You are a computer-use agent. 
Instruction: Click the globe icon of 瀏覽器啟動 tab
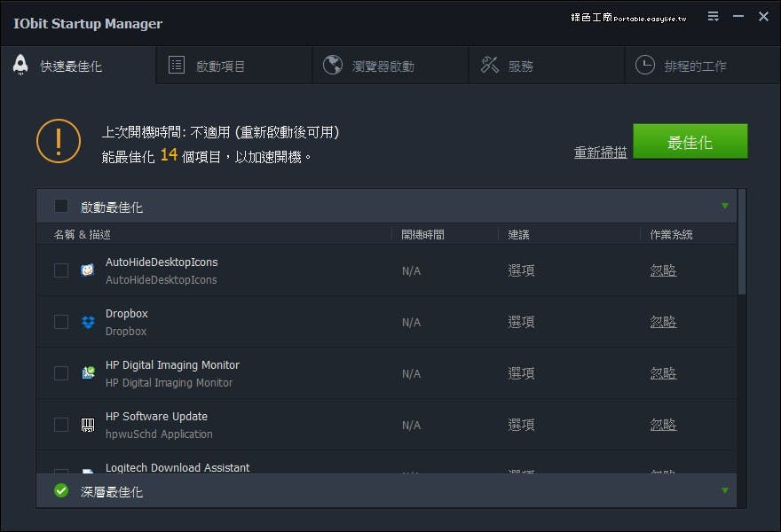(x=332, y=65)
